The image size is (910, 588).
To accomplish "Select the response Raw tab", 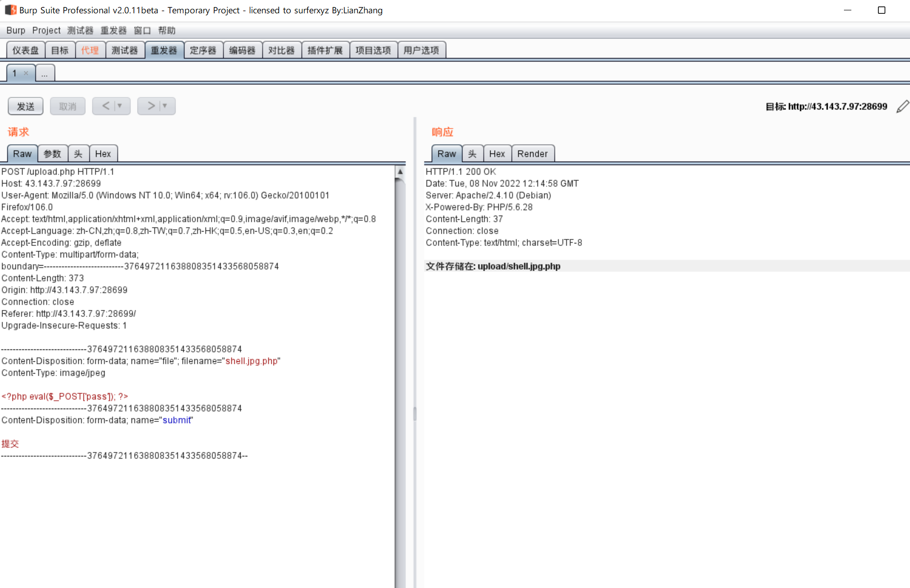I will click(447, 154).
